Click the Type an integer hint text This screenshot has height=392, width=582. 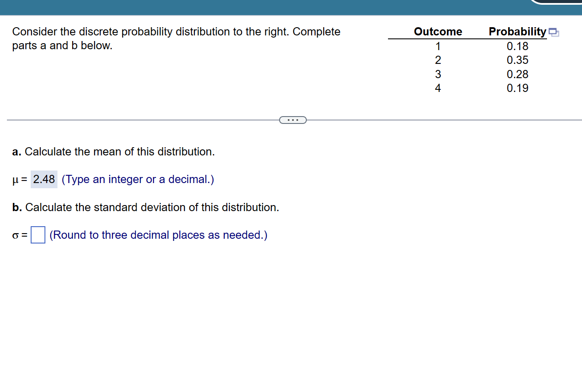(x=137, y=179)
